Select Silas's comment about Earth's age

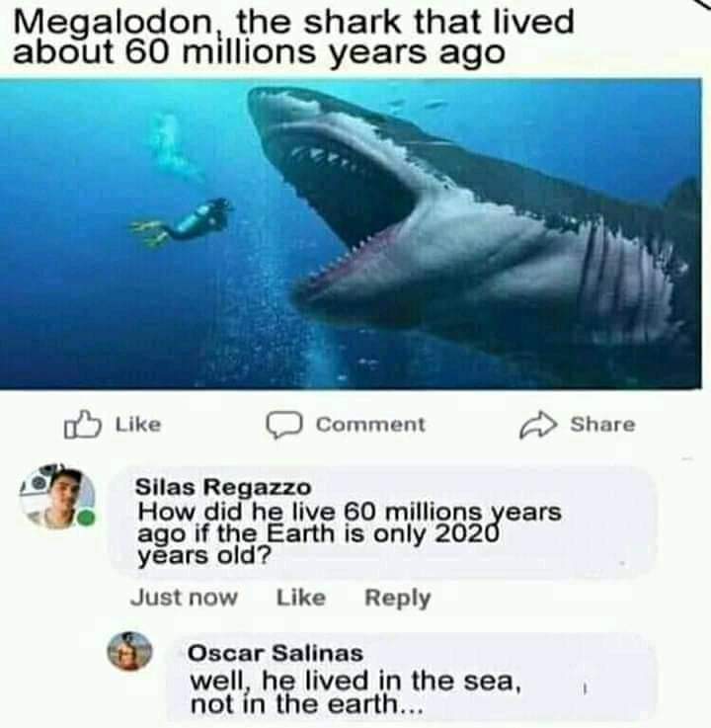(x=349, y=533)
